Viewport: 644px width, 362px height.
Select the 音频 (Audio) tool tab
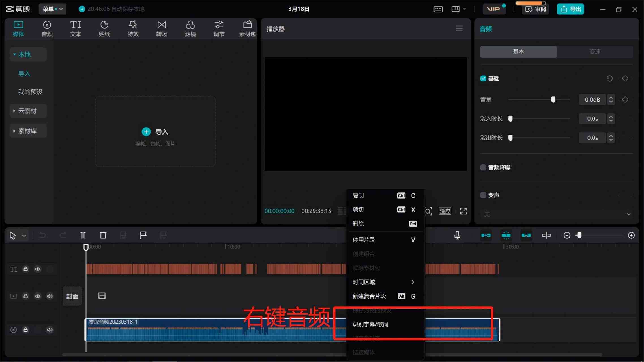tap(47, 28)
